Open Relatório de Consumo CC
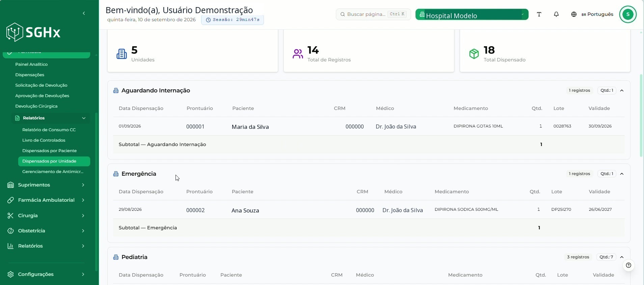 click(x=49, y=130)
